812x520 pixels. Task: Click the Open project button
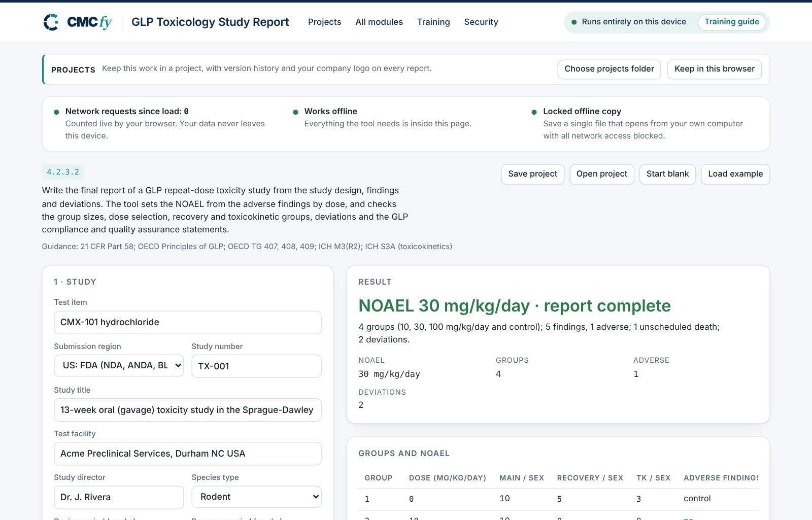601,174
